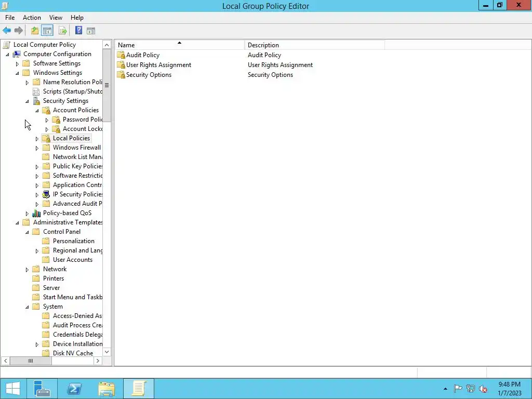
Task: Click the Audit Policy folder icon in list
Action: tap(121, 55)
